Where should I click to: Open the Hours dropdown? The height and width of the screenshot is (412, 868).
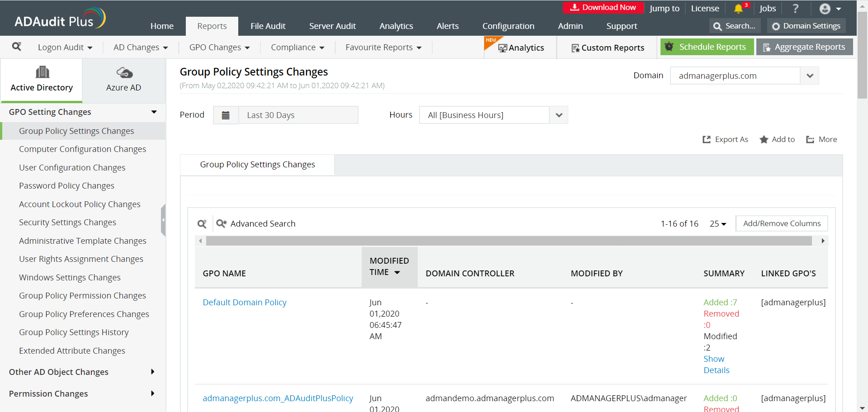pos(558,115)
